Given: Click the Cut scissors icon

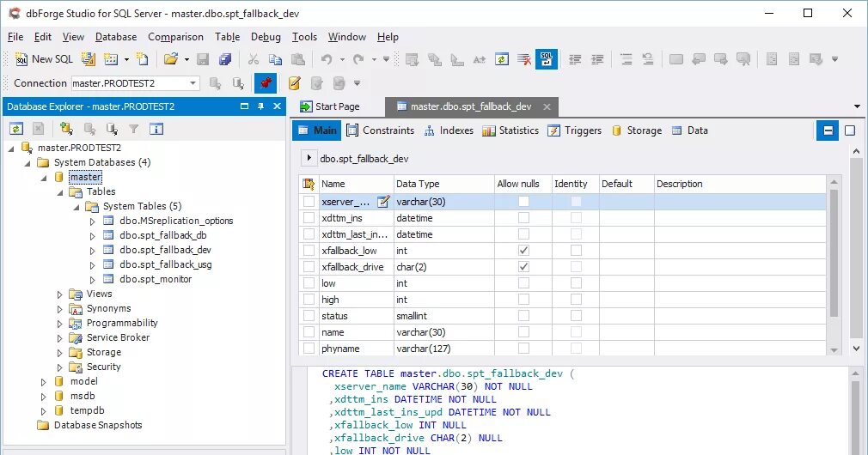Looking at the screenshot, I should point(254,59).
